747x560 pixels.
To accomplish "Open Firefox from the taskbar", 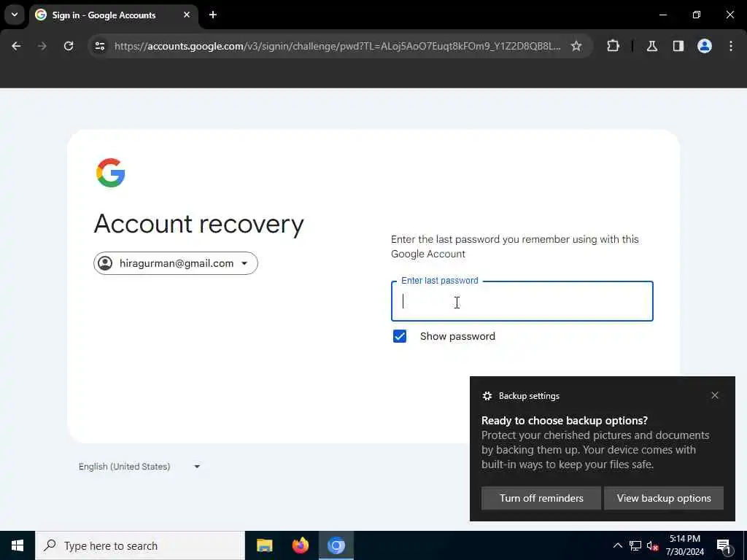I will coord(300,545).
